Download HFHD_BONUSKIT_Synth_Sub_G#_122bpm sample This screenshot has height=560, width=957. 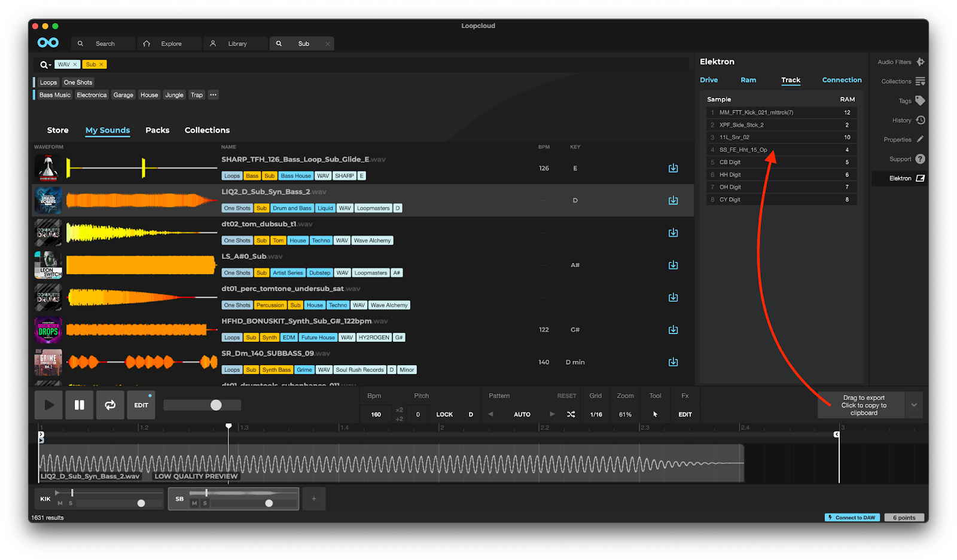(673, 329)
